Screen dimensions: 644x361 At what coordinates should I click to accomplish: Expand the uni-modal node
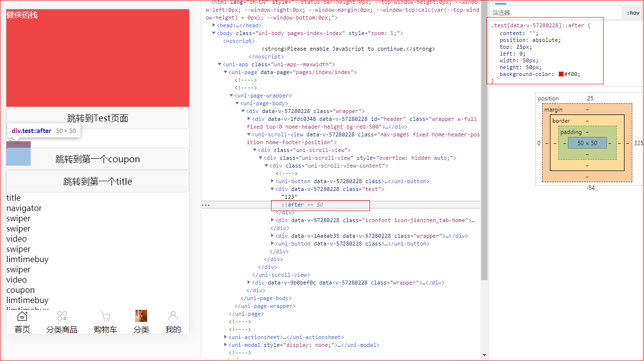point(226,345)
